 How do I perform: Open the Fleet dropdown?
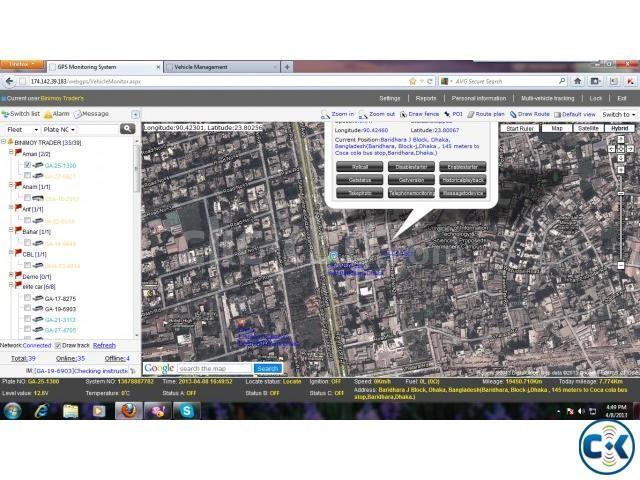click(23, 129)
